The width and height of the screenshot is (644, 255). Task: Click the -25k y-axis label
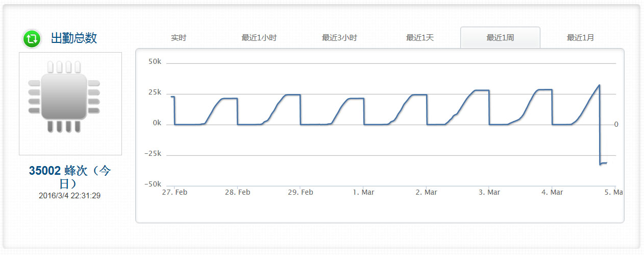point(153,154)
